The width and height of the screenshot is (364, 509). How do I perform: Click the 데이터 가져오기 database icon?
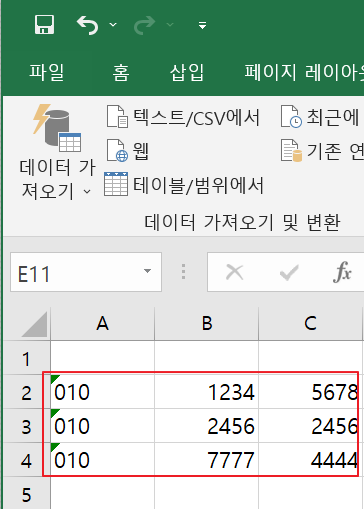pyautogui.click(x=57, y=128)
